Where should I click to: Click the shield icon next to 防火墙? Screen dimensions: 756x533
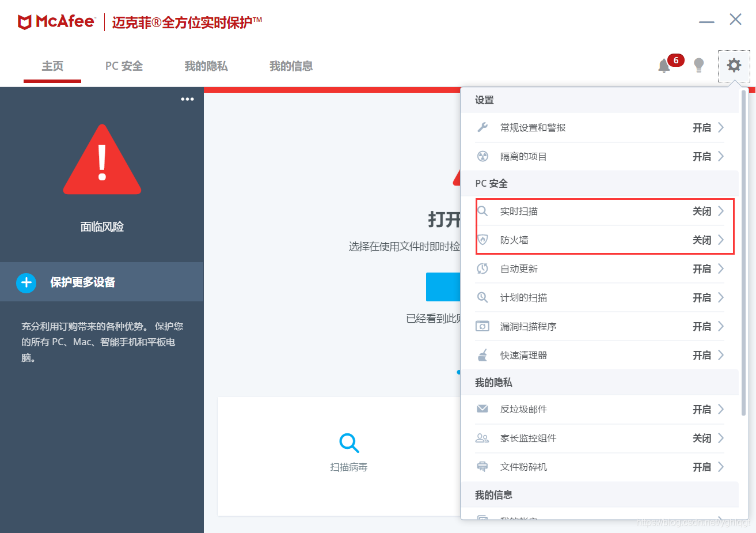coord(483,240)
